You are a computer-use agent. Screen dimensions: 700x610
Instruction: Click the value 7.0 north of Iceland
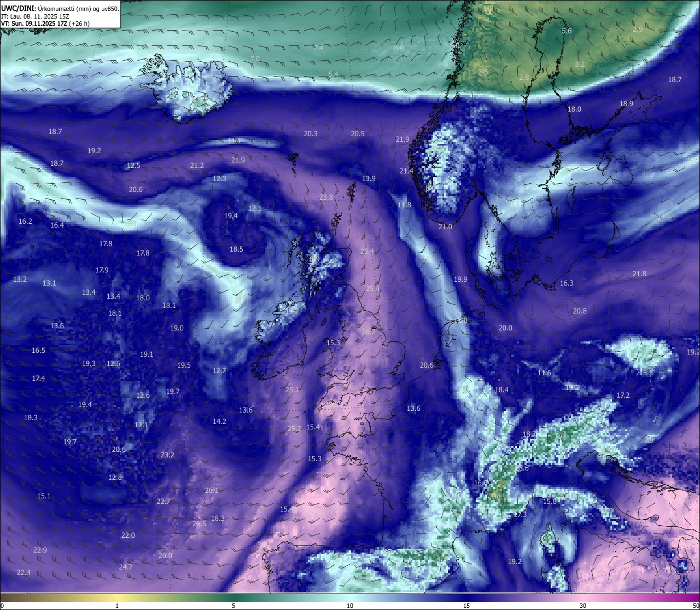click(x=255, y=59)
